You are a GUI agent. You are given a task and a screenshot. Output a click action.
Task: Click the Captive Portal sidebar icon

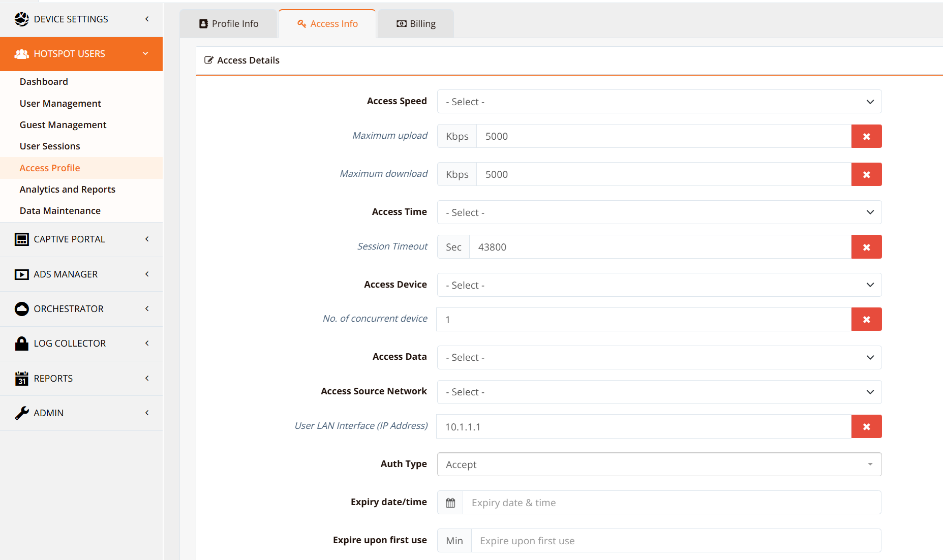tap(22, 239)
